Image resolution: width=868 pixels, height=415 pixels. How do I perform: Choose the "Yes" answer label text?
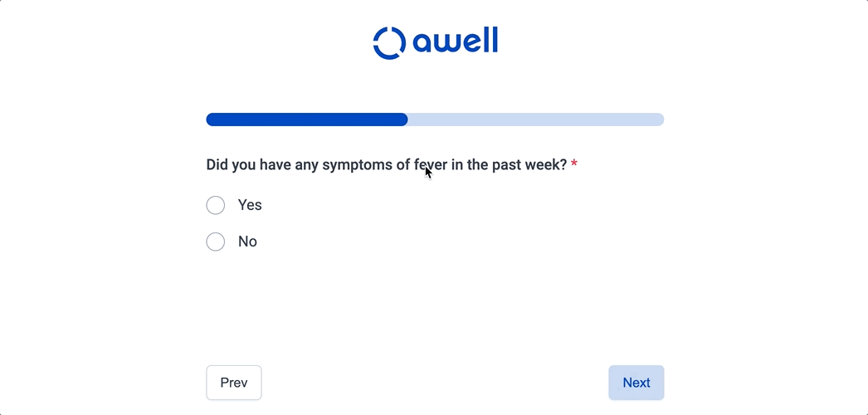pyautogui.click(x=250, y=205)
